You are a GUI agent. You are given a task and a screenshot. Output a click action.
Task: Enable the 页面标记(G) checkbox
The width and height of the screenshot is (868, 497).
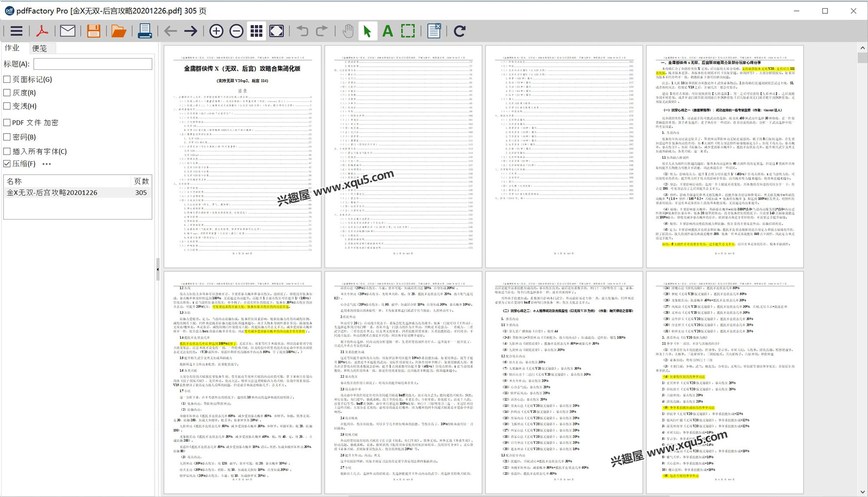pyautogui.click(x=7, y=79)
